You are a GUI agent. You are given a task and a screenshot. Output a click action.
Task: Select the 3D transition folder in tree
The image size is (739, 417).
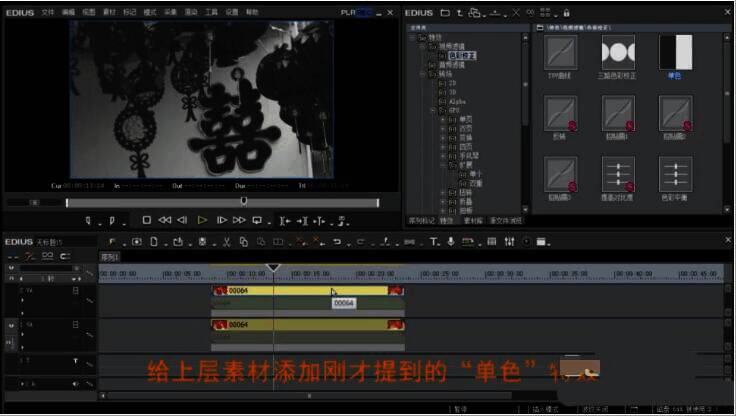point(452,92)
